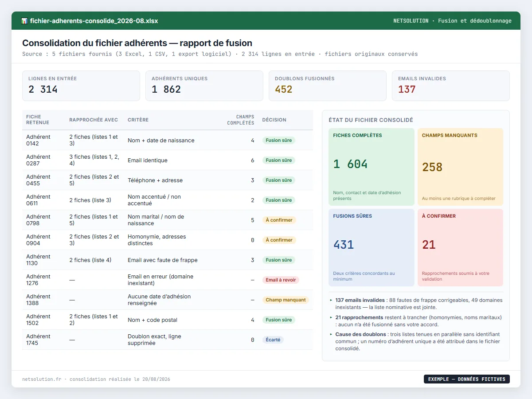
Task: Click the blue Fusions sûres tile 431
Action: (372, 247)
